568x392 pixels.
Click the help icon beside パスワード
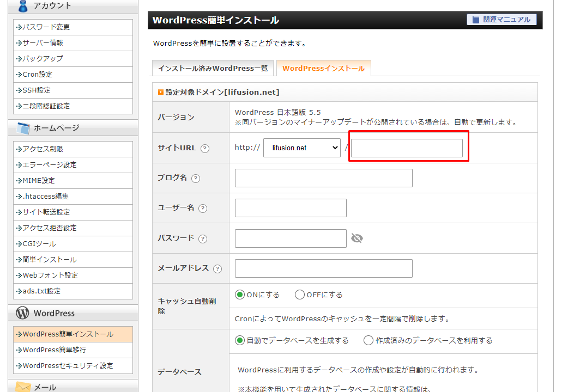click(x=203, y=239)
